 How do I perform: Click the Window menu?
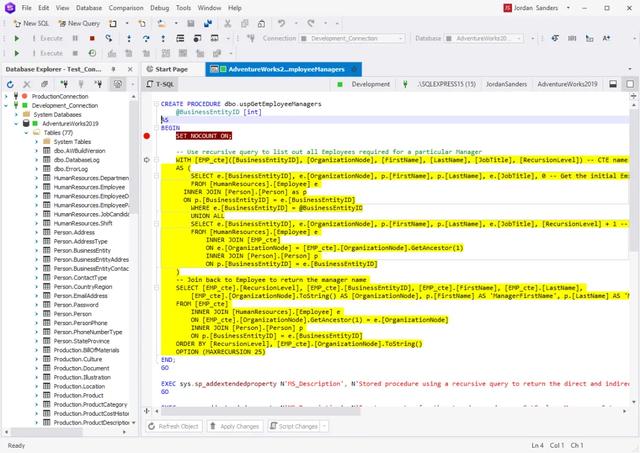pyautogui.click(x=209, y=8)
